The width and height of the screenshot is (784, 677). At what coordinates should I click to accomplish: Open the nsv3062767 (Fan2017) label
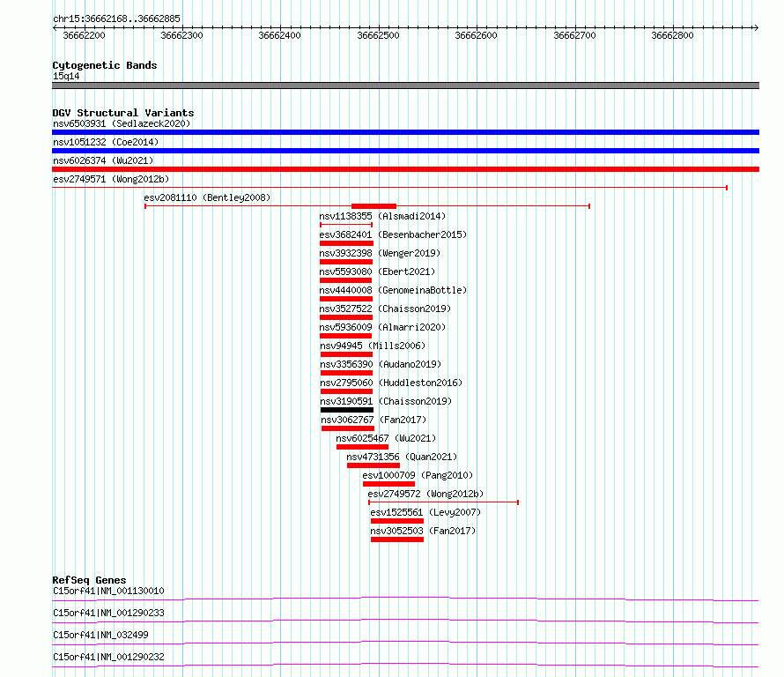coord(374,420)
